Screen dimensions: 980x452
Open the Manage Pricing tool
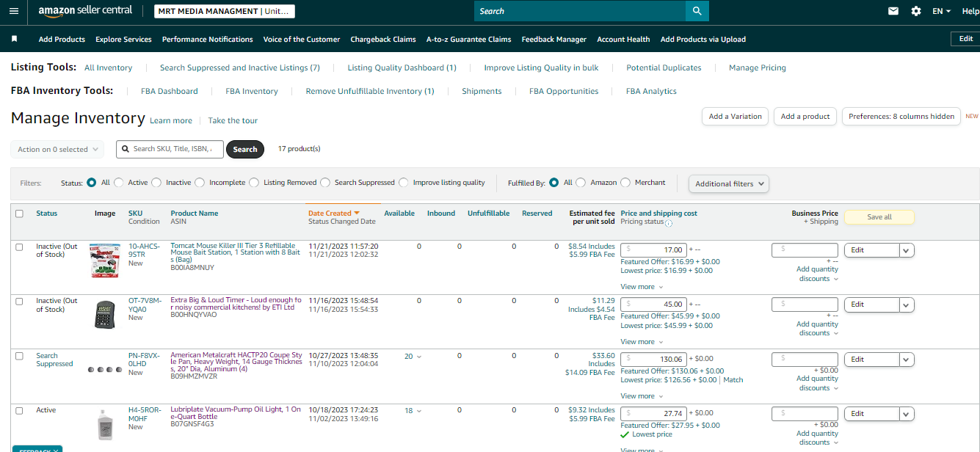click(x=758, y=68)
